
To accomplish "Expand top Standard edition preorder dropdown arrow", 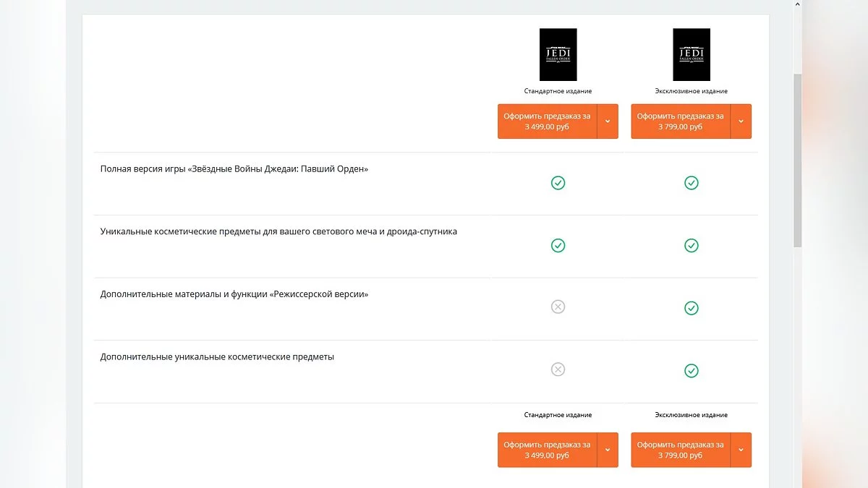I will click(608, 121).
